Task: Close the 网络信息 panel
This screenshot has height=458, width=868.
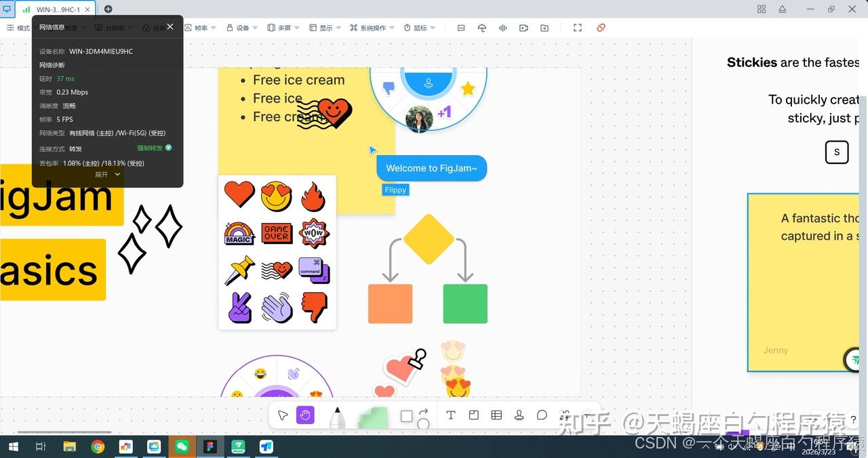Action: coord(170,26)
